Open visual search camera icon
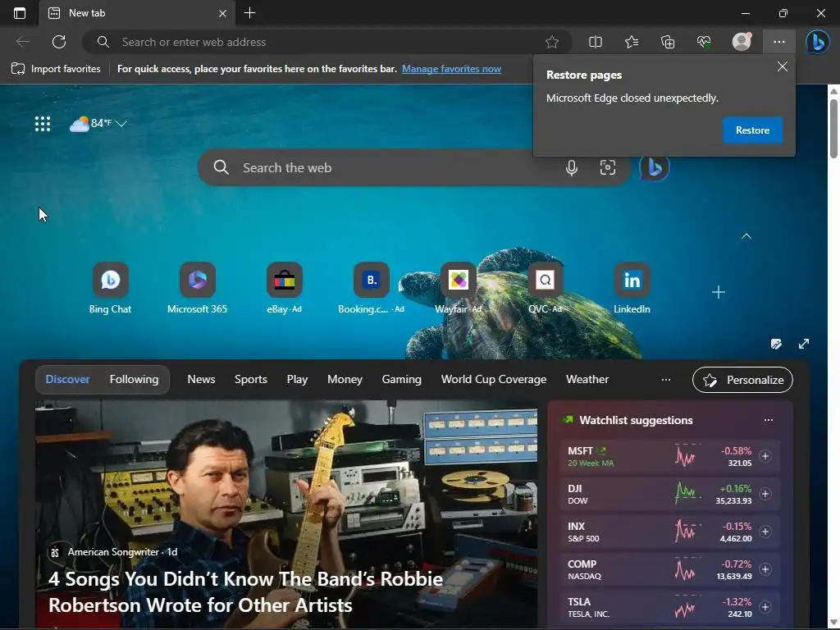This screenshot has width=840, height=630. [x=608, y=167]
